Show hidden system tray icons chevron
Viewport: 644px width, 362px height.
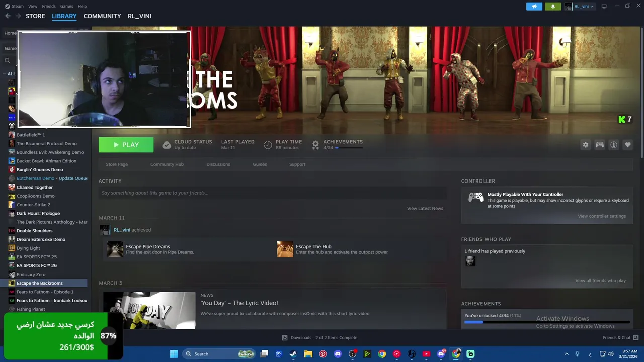[x=567, y=354]
